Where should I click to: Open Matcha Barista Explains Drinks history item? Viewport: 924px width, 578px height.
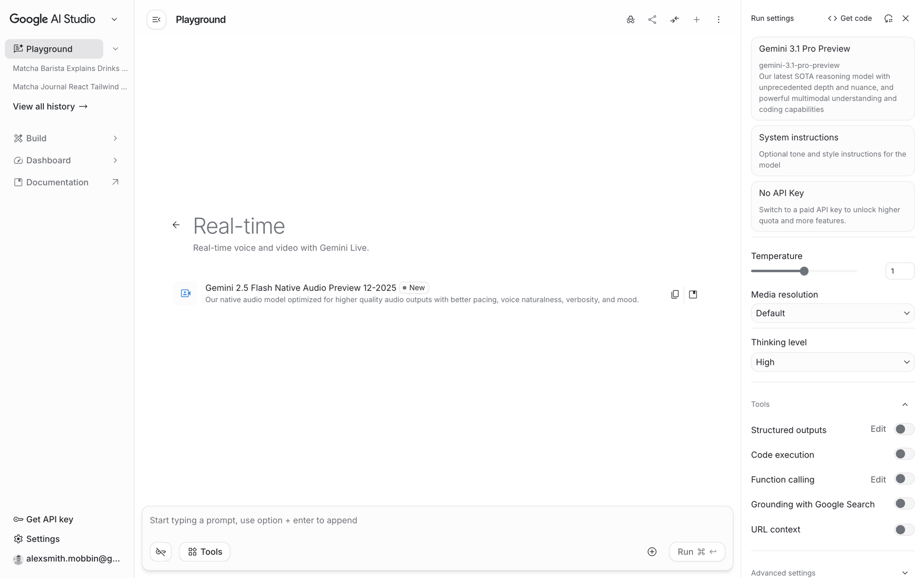coord(70,68)
